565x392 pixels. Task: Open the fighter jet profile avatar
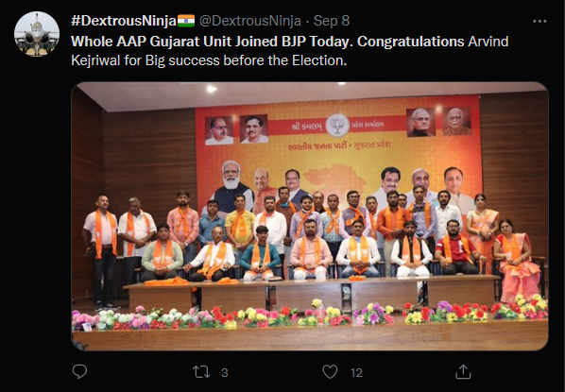(37, 34)
